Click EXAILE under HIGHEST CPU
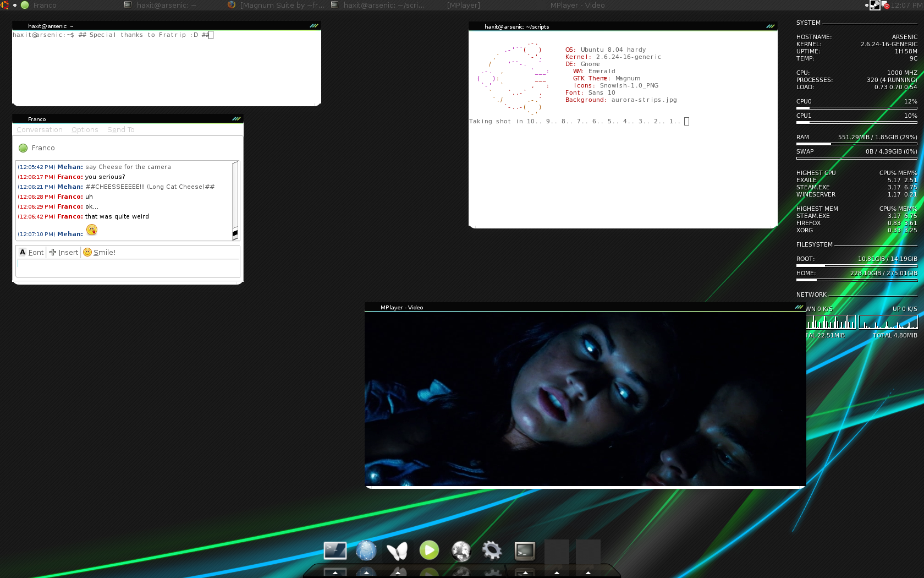 click(x=857, y=180)
